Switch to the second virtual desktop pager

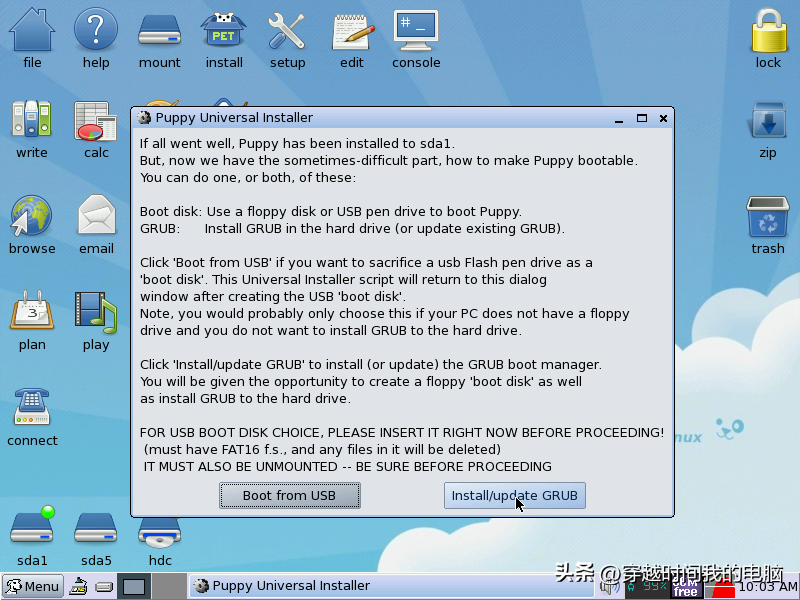coord(169,586)
